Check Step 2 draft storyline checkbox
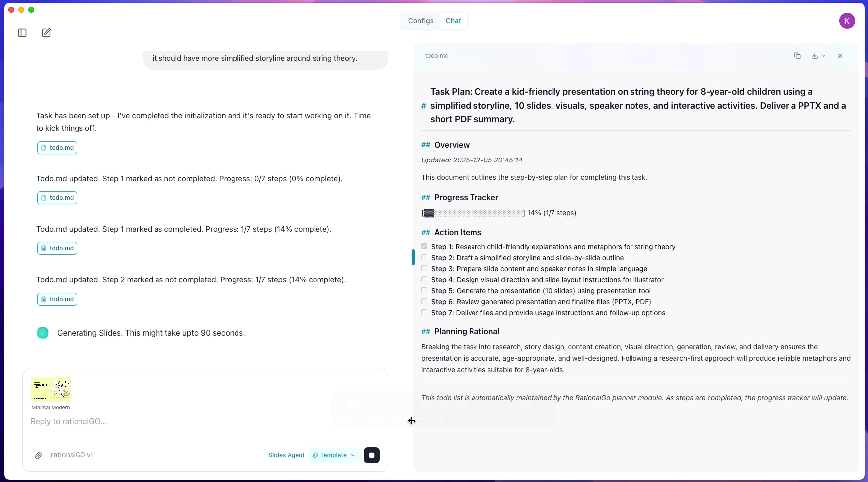The height and width of the screenshot is (482, 868). [x=424, y=257]
